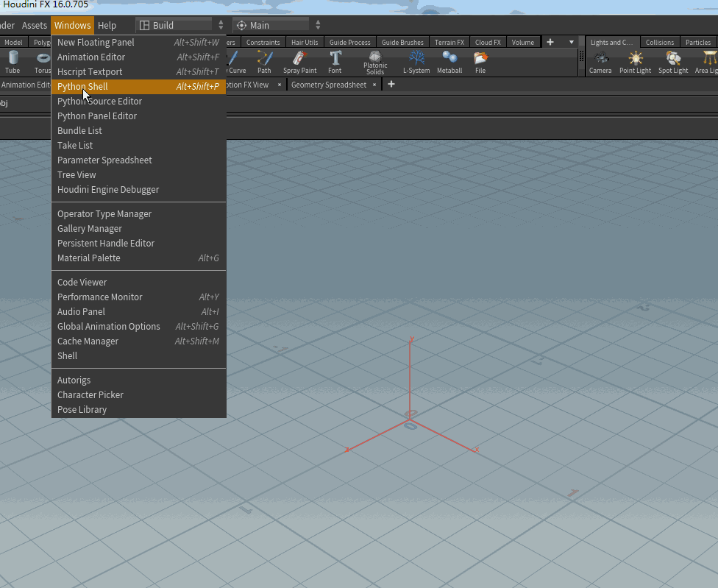This screenshot has width=718, height=588.
Task: Switch to Constraints shelf tab
Action: (263, 42)
